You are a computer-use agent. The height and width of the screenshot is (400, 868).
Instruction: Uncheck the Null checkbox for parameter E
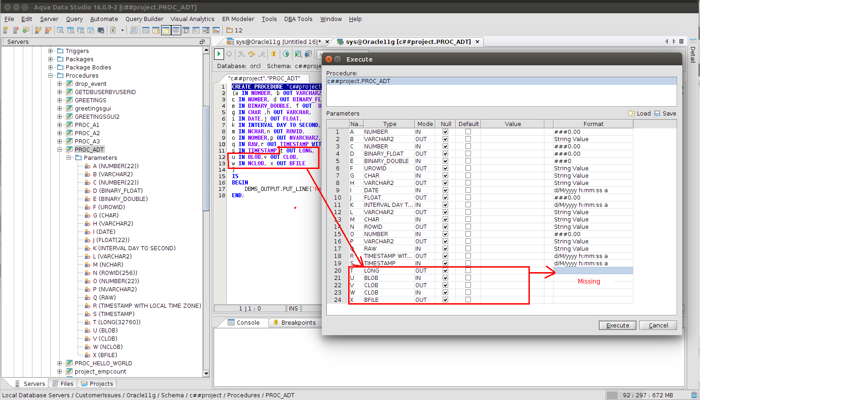tap(445, 161)
